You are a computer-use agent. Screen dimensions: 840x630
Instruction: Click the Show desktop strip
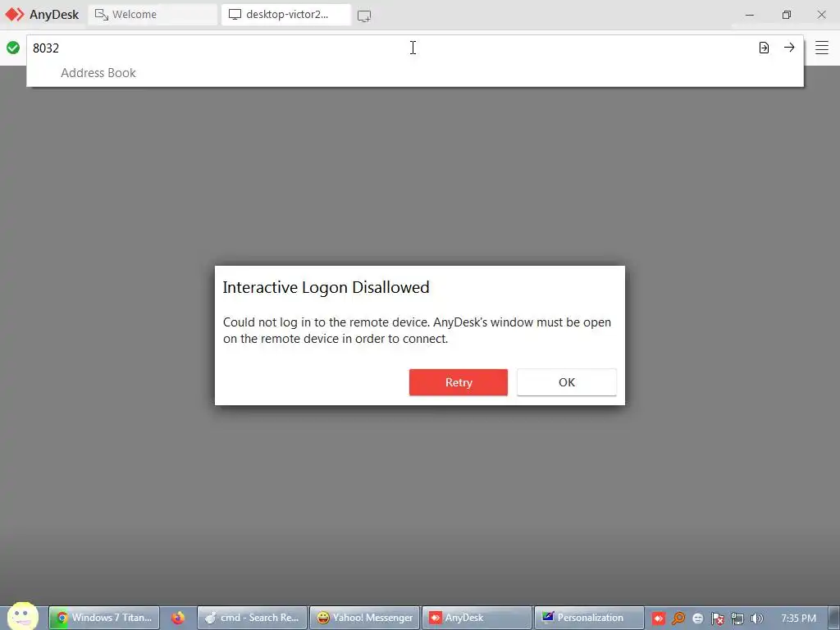[834, 618]
